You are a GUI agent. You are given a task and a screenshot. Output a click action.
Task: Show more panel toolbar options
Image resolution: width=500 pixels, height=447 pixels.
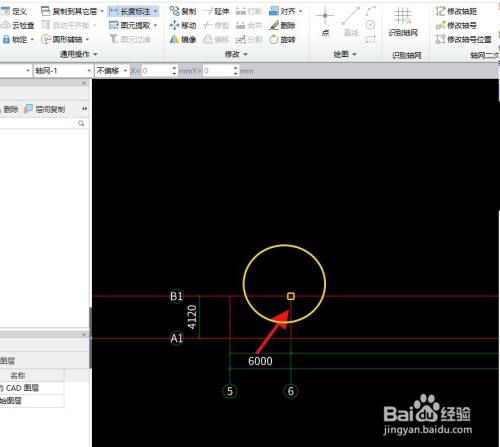84,109
